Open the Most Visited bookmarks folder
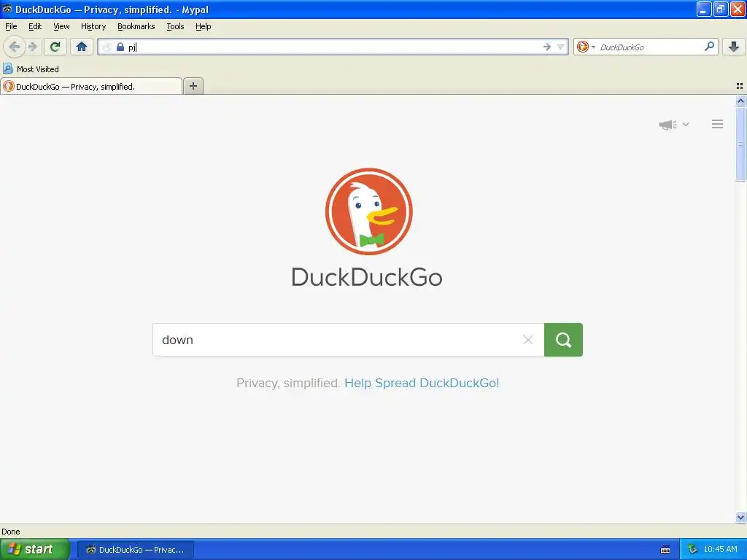Screen dimensions: 747x560 31,69
